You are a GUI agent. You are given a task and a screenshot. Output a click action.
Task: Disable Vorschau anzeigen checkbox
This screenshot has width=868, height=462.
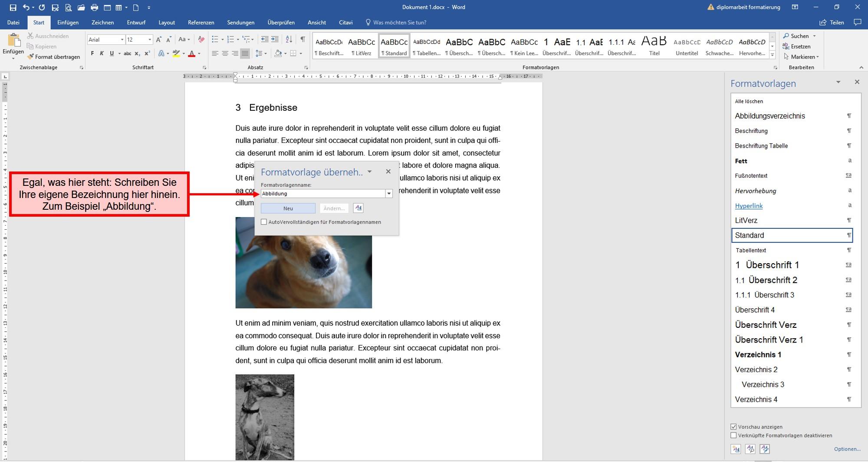pos(733,426)
